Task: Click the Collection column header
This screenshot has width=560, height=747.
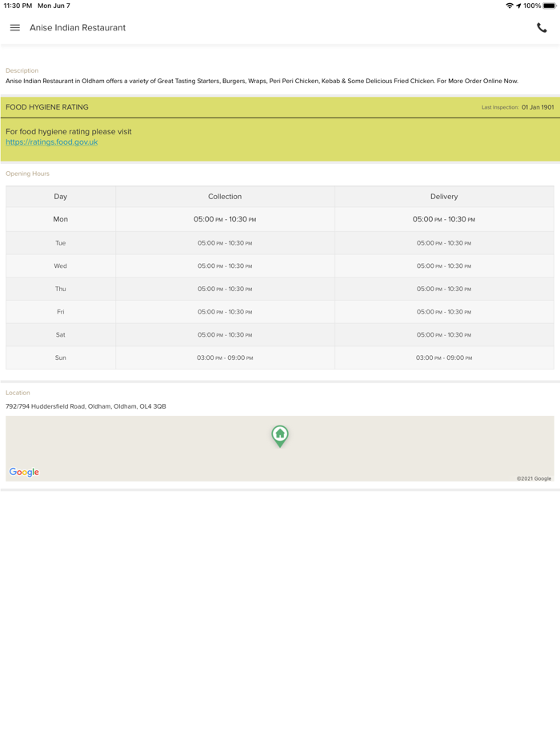Action: pos(225,196)
